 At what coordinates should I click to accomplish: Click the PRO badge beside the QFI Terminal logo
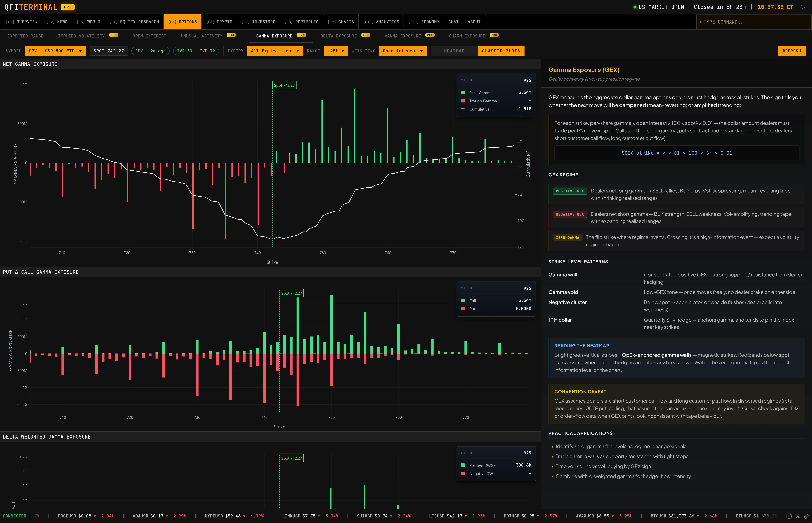coord(68,7)
